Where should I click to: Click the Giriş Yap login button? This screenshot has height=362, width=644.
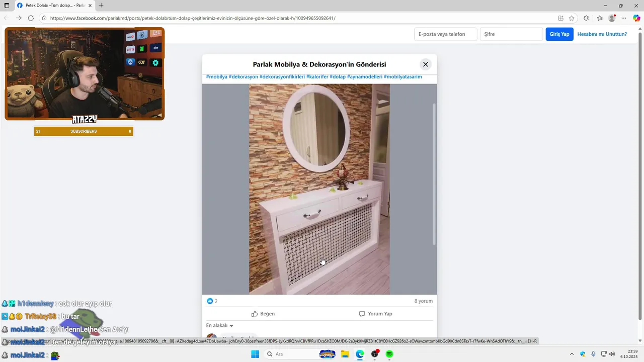point(559,34)
